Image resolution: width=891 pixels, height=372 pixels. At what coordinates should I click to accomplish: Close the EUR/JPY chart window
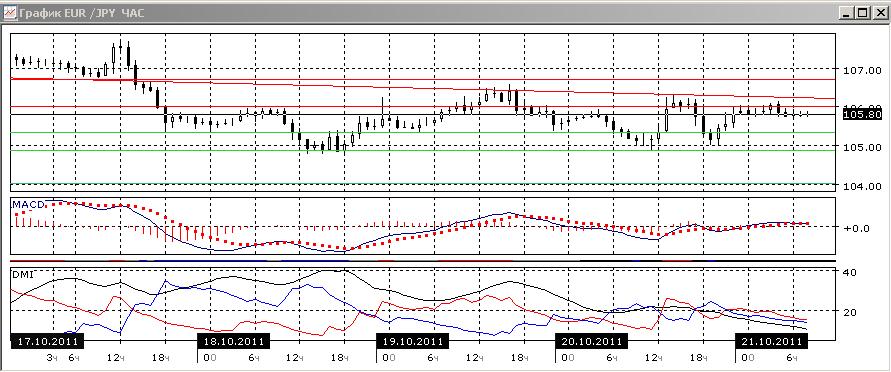(878, 12)
